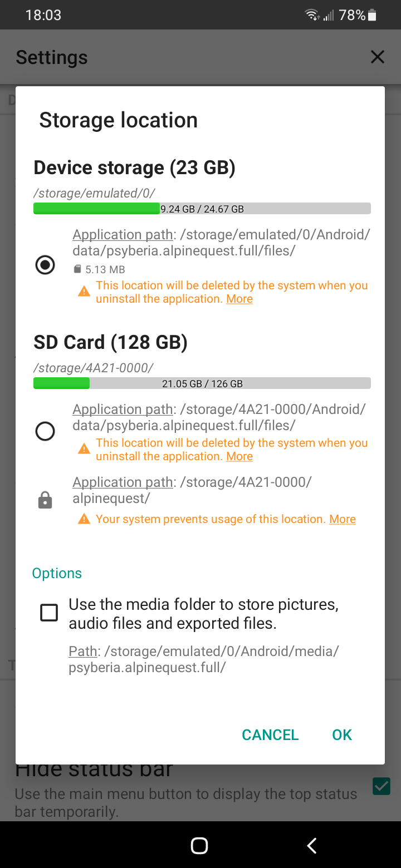Click the Device storage usage bar
This screenshot has height=868, width=401.
coord(202,209)
